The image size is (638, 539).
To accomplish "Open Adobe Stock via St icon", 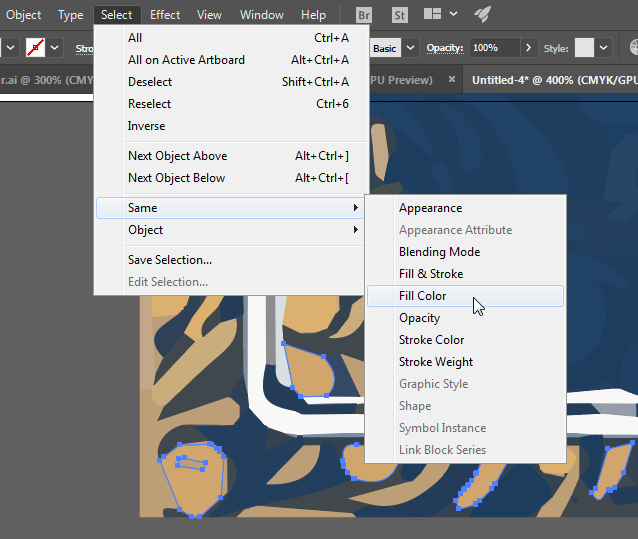I will (x=400, y=15).
